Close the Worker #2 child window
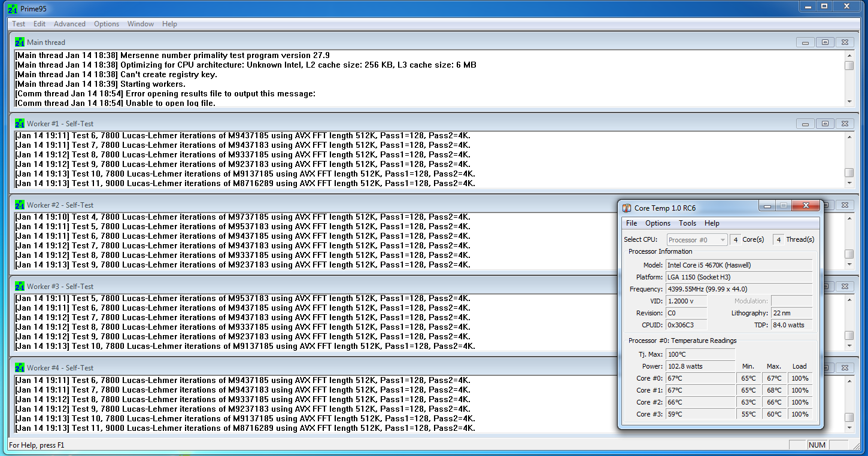This screenshot has width=868, height=456. [844, 205]
